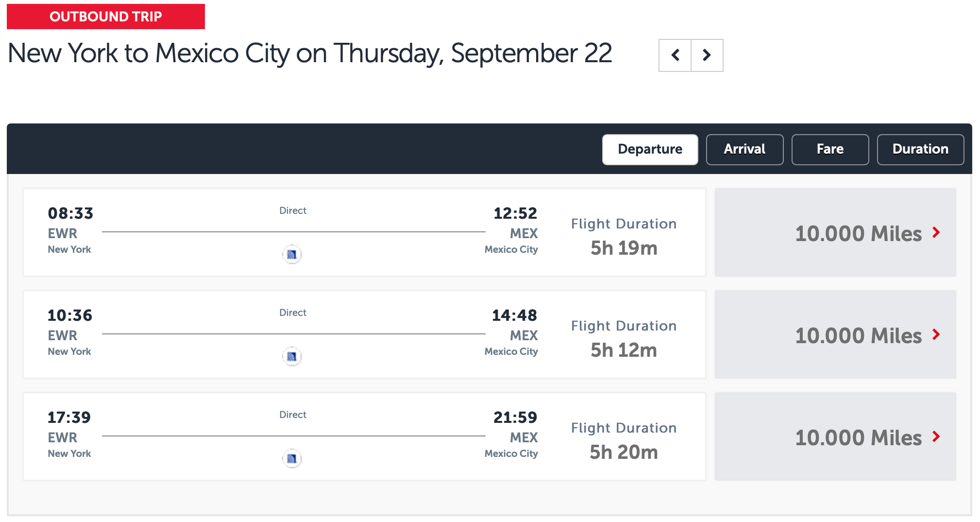Viewport: 980px width, 522px height.
Task: Sort flights by Departure
Action: (650, 149)
